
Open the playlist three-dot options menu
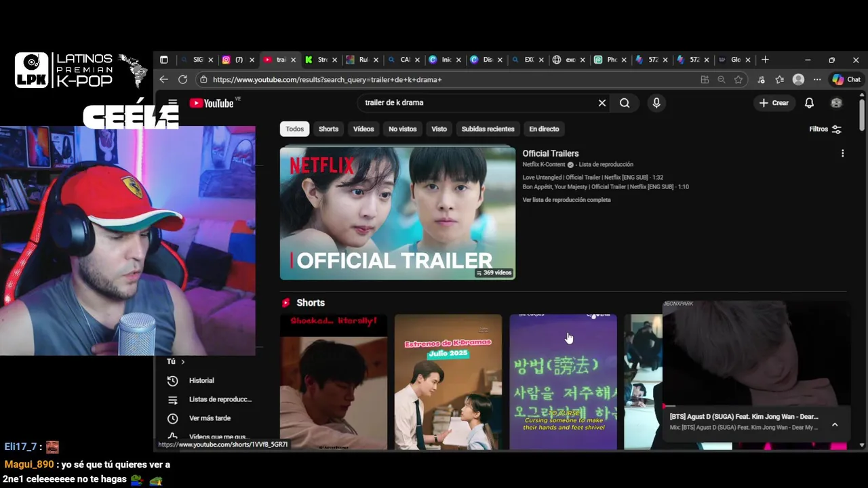[842, 154]
